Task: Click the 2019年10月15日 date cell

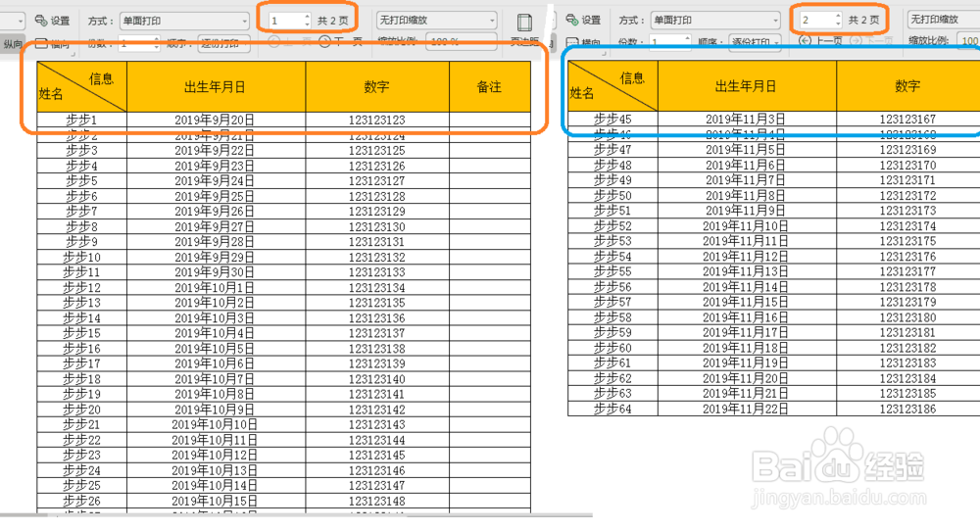Action: point(215,501)
